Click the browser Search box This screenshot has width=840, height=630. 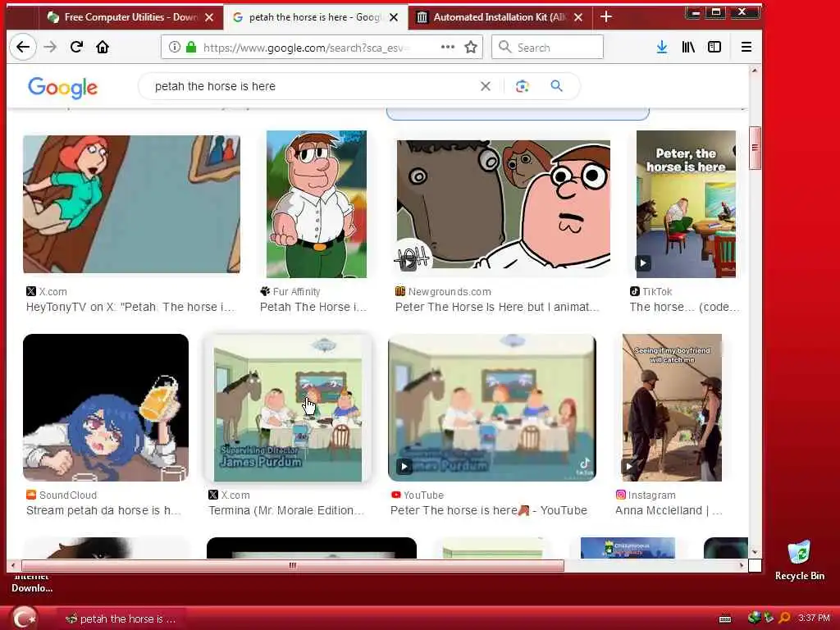547,47
